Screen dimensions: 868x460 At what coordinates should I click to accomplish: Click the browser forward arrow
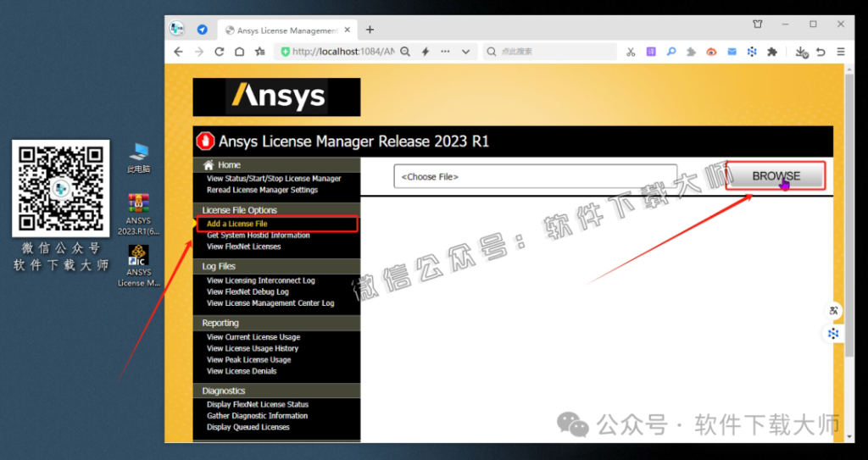198,52
